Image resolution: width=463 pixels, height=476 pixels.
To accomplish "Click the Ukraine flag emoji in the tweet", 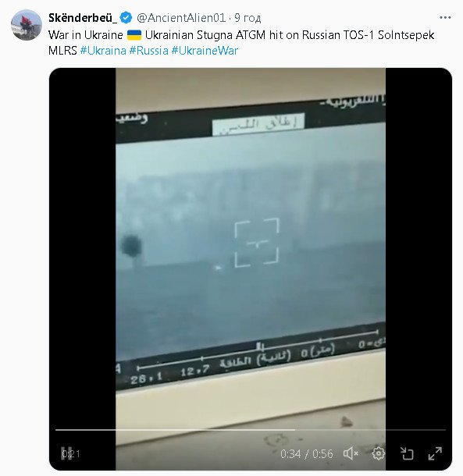I will tap(134, 35).
